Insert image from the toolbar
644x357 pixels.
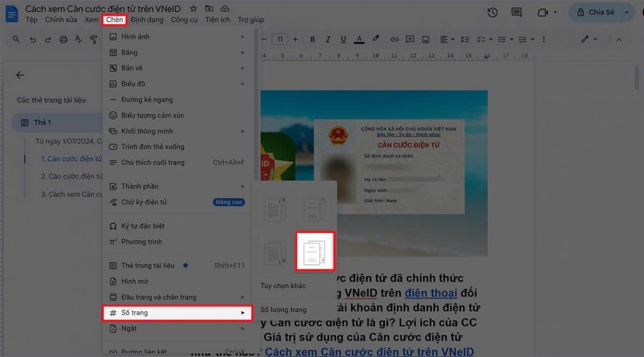click(x=426, y=39)
